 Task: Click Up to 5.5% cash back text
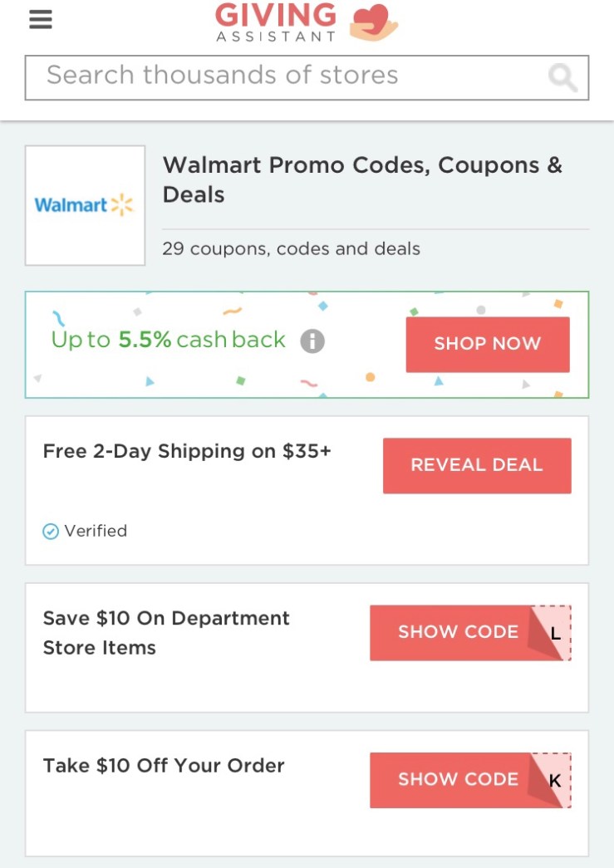click(168, 341)
